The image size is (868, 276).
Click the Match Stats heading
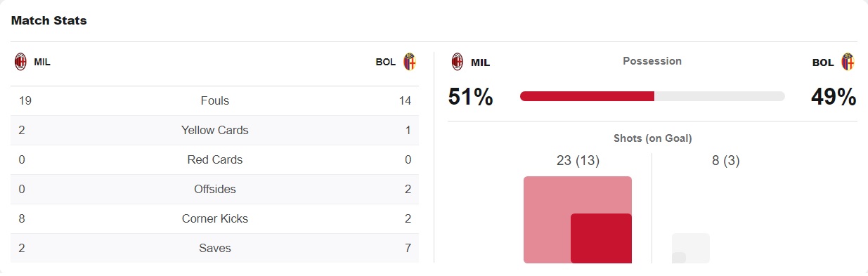pos(49,20)
